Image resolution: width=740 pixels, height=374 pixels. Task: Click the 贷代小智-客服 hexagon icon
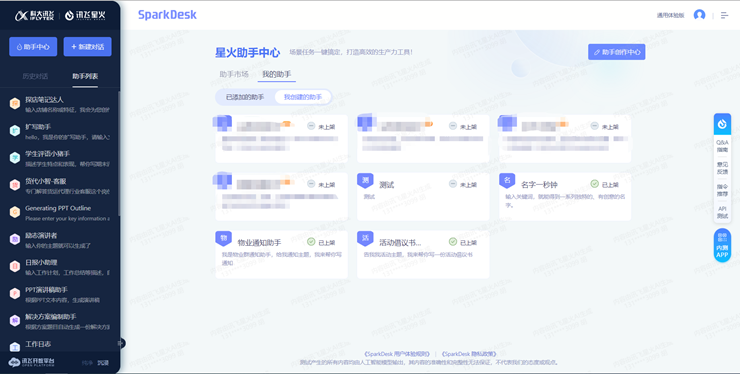15,185
